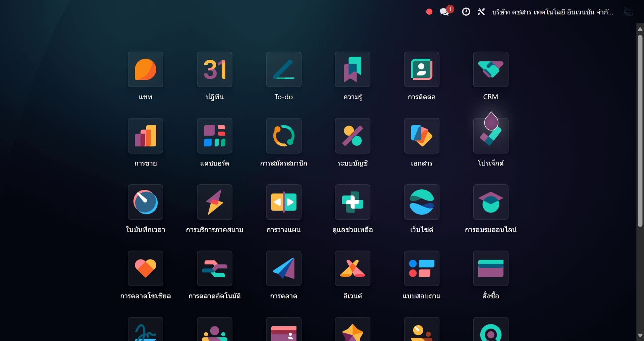The width and height of the screenshot is (644, 341).
Task: Open the ปฏิทิน calendar app
Action: tap(214, 69)
